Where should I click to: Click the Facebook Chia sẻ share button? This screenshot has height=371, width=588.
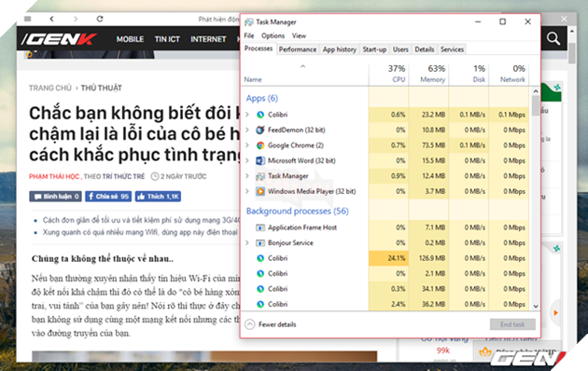click(x=108, y=196)
